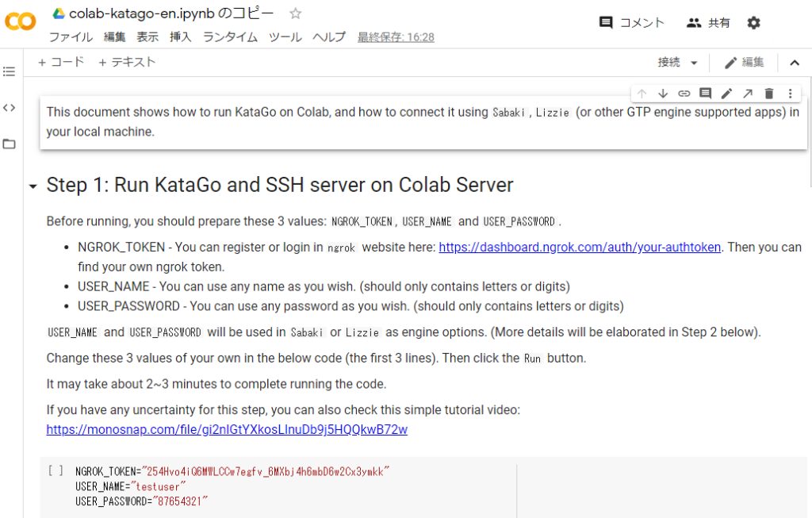This screenshot has width=812, height=518.
Task: Edit the cell with the pencil icon
Action: pyautogui.click(x=726, y=94)
